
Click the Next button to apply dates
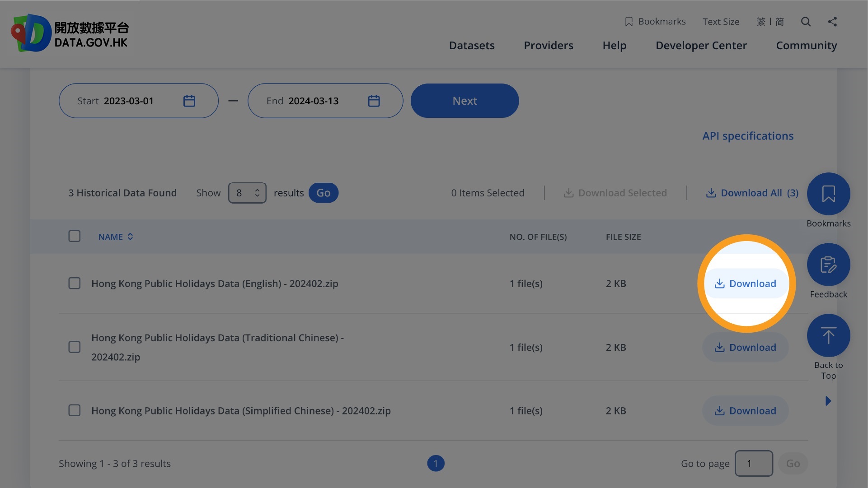[464, 101]
